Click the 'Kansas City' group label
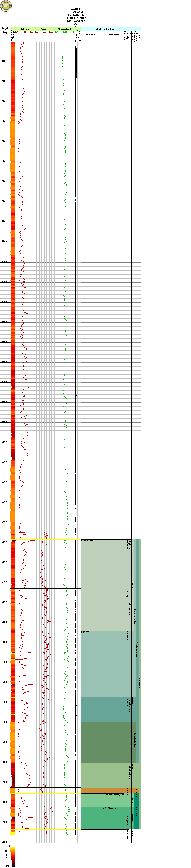191x868 pixels. (x=127, y=637)
